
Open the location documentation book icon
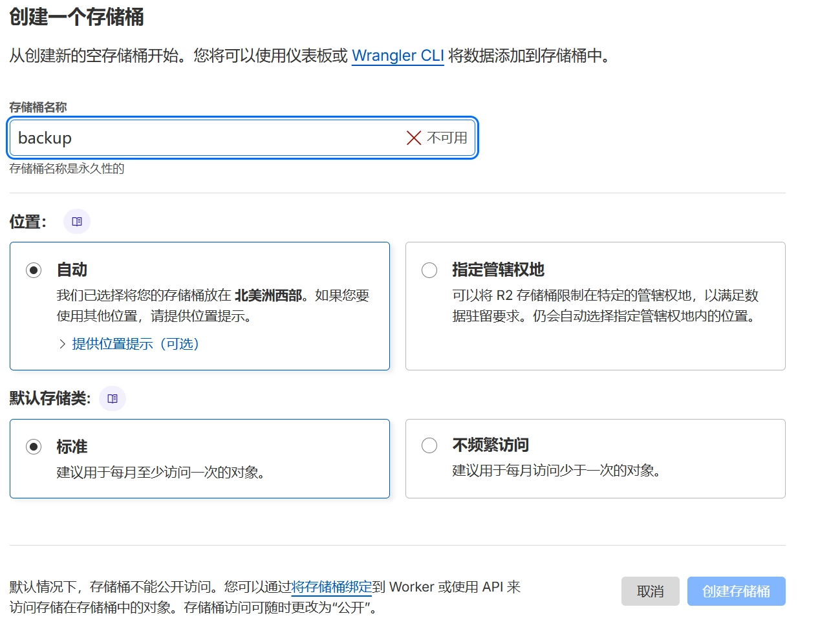[x=77, y=222]
